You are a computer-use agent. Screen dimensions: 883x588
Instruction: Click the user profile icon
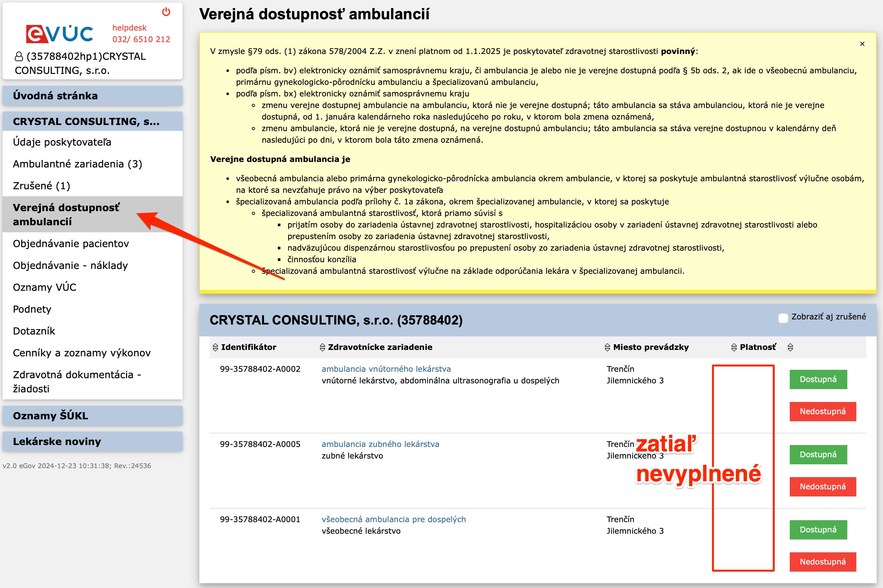click(19, 57)
